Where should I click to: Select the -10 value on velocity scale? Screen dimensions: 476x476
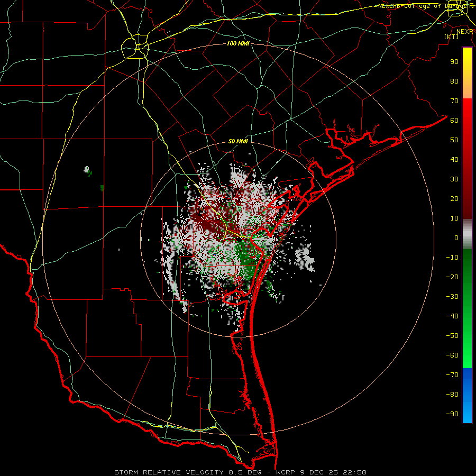coord(452,258)
